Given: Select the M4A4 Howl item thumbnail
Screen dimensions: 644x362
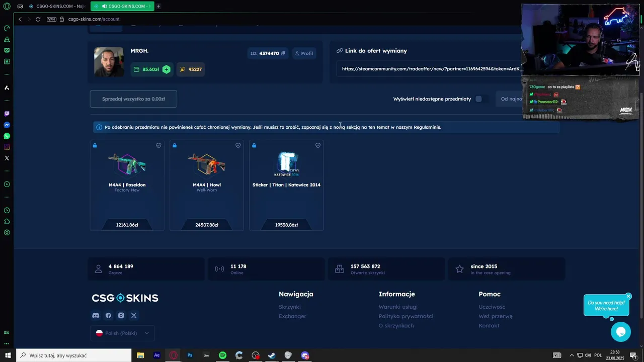Looking at the screenshot, I should tap(207, 164).
